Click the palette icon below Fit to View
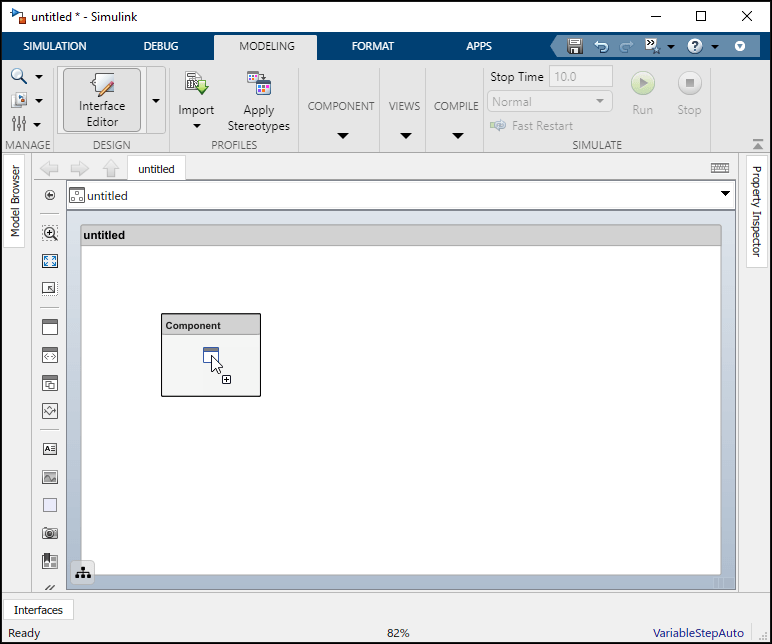The width and height of the screenshot is (772, 644). click(50, 289)
